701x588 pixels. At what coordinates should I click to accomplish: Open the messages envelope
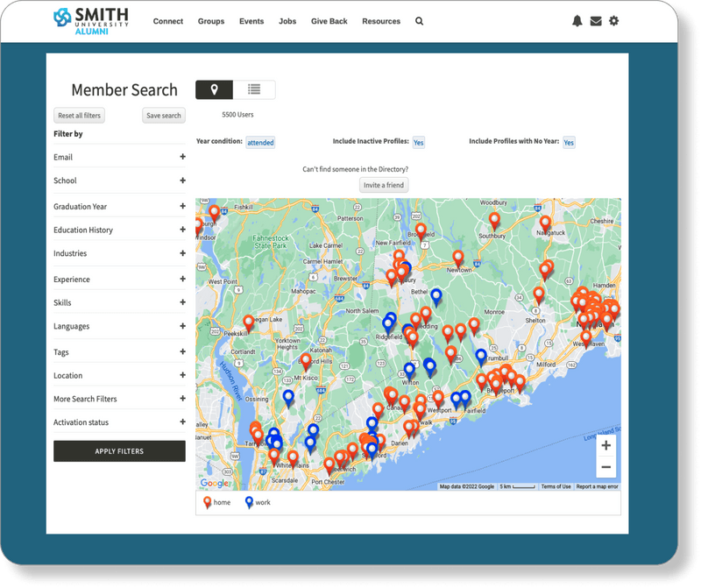(x=598, y=20)
